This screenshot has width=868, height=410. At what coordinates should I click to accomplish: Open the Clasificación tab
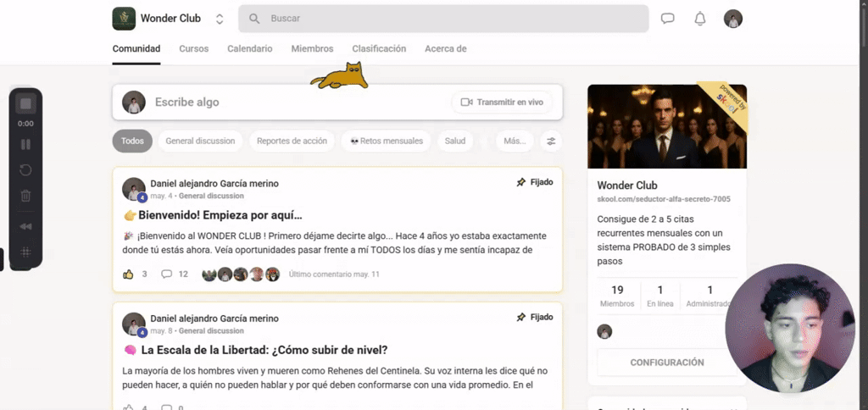click(379, 48)
